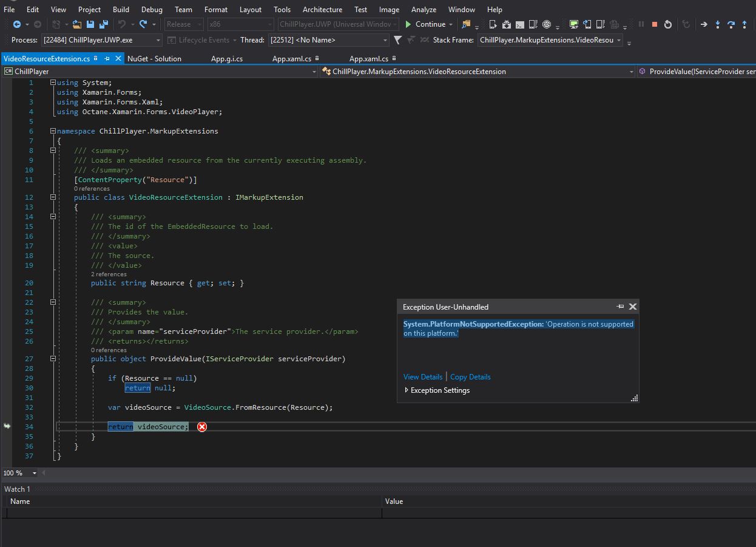Click the 0 references CodeLens above ProvideValue

coord(109,350)
